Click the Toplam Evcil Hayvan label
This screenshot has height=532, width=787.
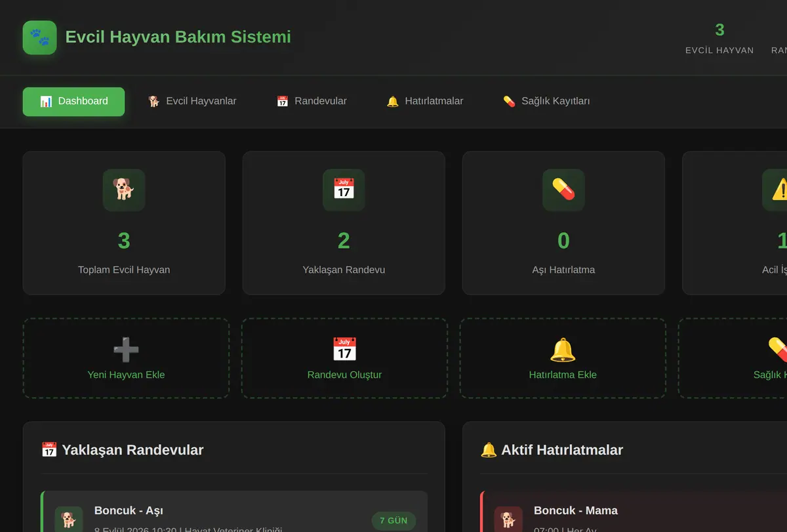(124, 270)
